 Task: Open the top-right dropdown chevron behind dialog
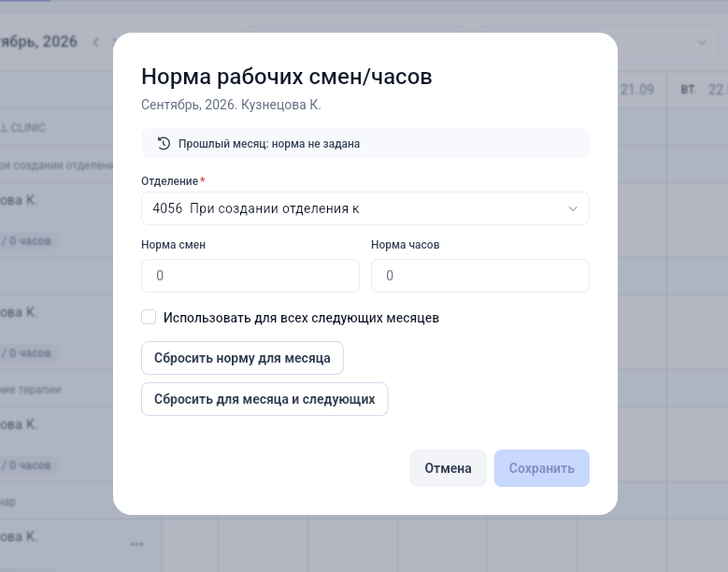[702, 43]
